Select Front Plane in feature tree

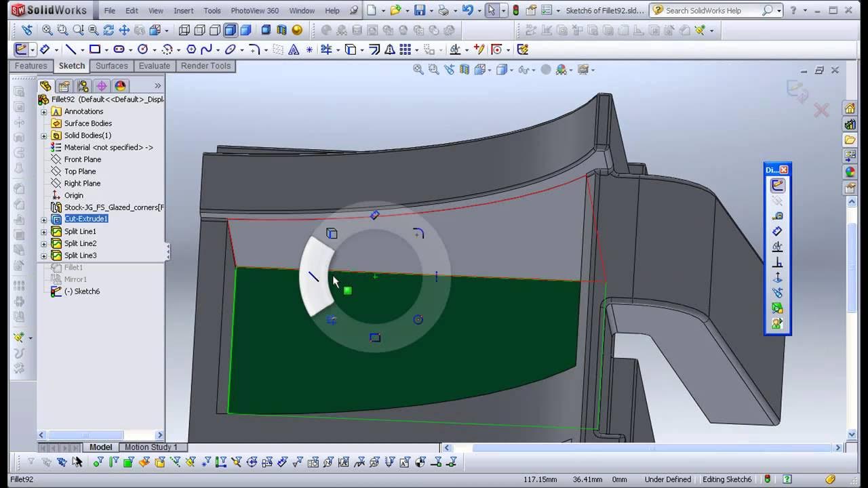pos(82,159)
